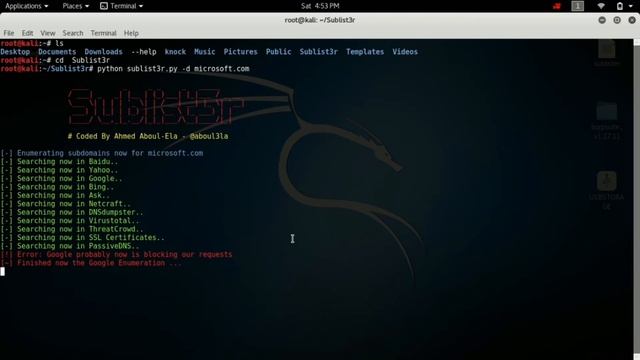This screenshot has width=640, height=360.
Task: Click 'Enumerating subdomains now for microsoft.com' line
Action: 102,153
